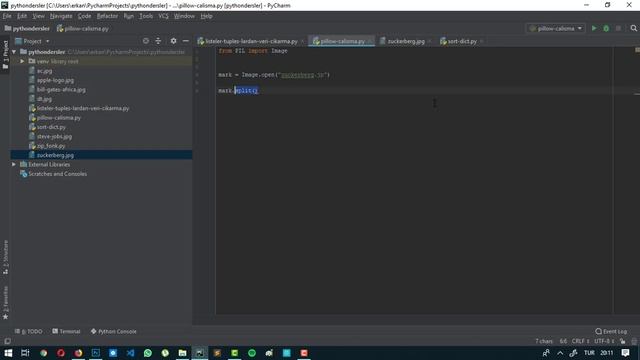Switch to listeler-tuples-lardan-veri-cikarma.py tab
Image resolution: width=640 pixels, height=360 pixels.
pyautogui.click(x=251, y=41)
